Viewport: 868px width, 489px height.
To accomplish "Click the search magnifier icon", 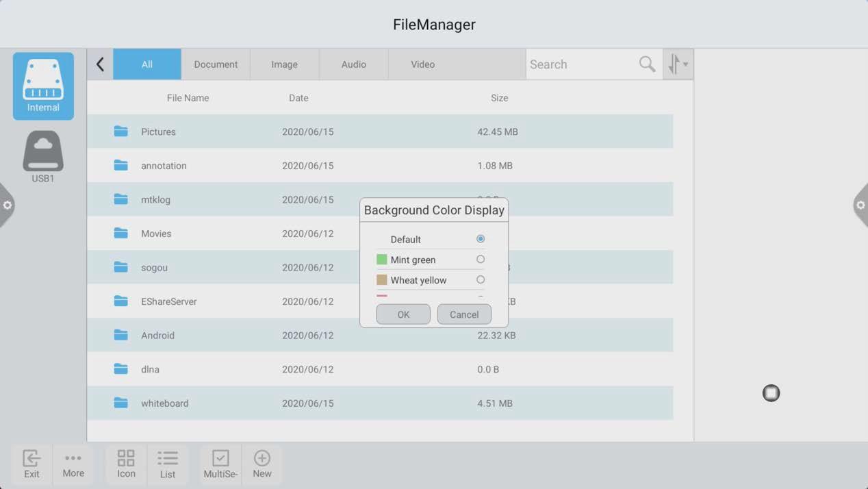I will 647,64.
